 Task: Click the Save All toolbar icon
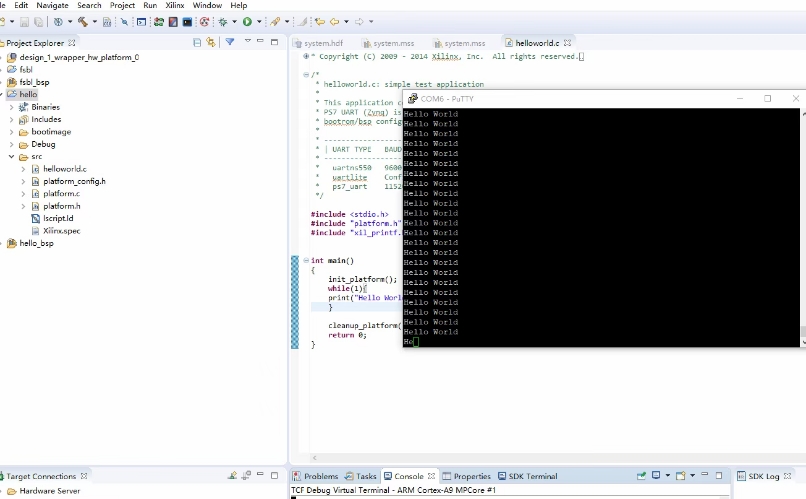point(39,22)
